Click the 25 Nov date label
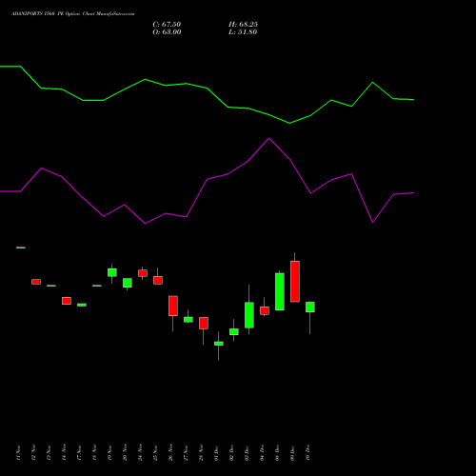 coord(155,452)
